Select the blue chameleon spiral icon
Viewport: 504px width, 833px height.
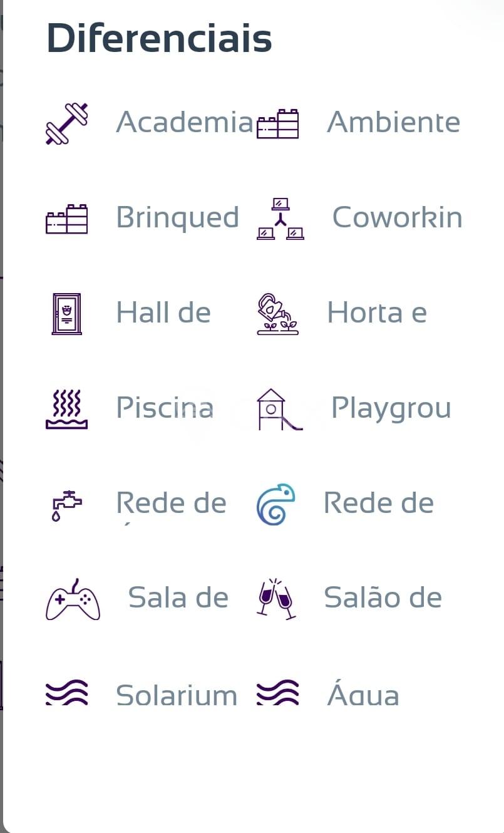(x=275, y=504)
